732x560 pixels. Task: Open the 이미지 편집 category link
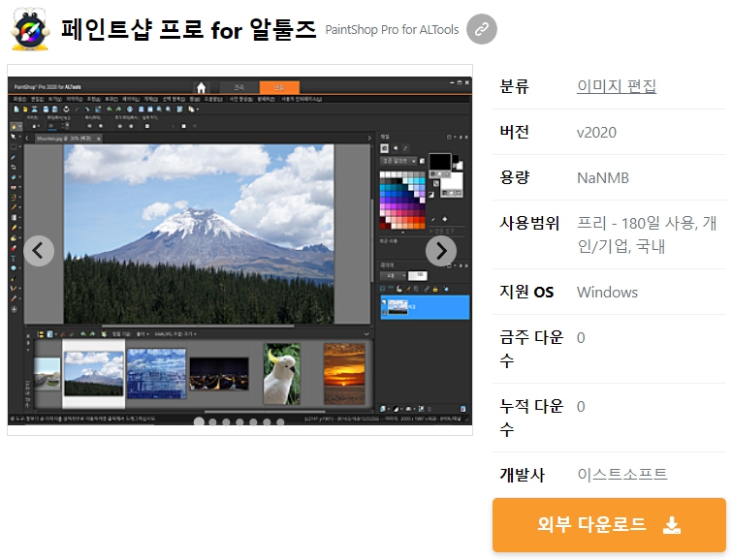pos(617,86)
